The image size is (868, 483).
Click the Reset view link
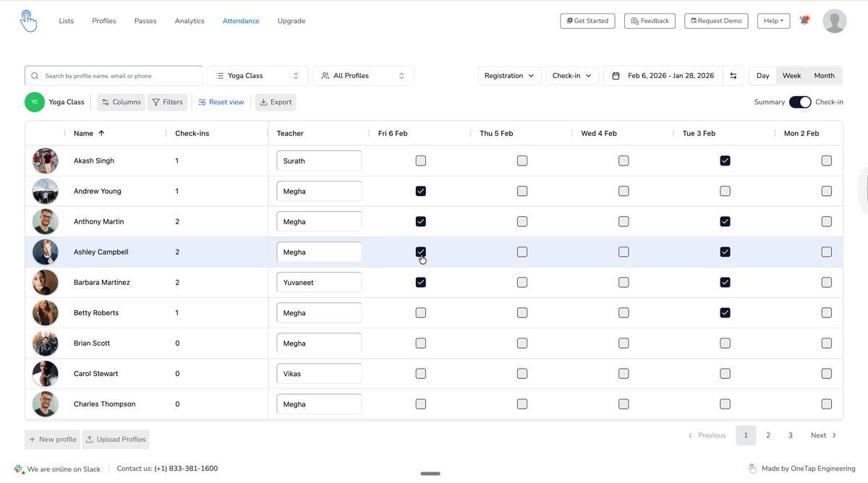coord(221,102)
